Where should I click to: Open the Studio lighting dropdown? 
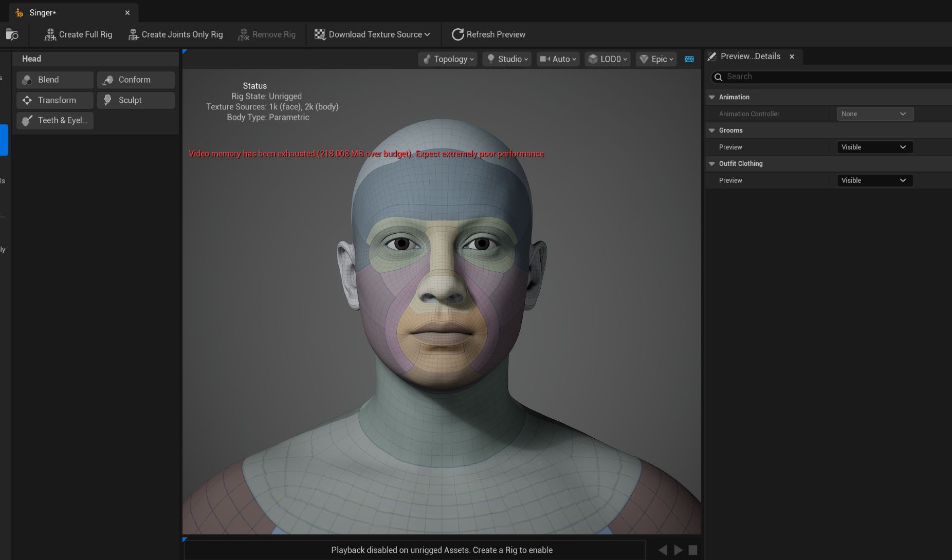point(507,59)
